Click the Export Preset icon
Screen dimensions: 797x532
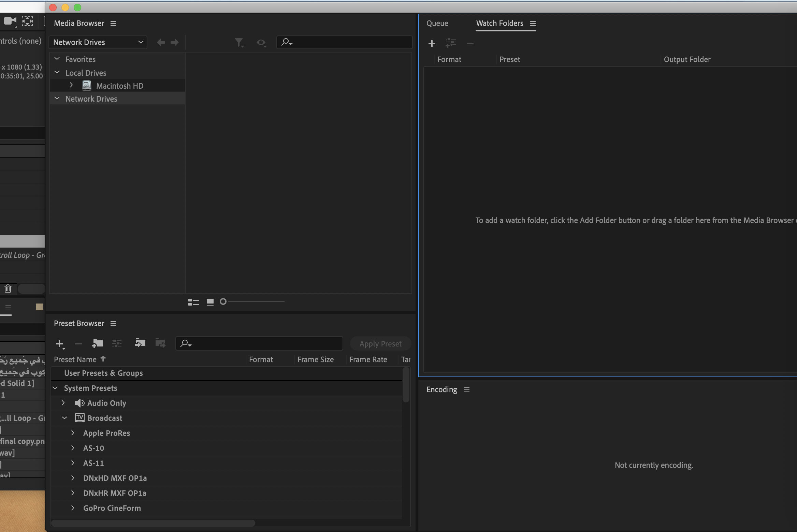(160, 343)
